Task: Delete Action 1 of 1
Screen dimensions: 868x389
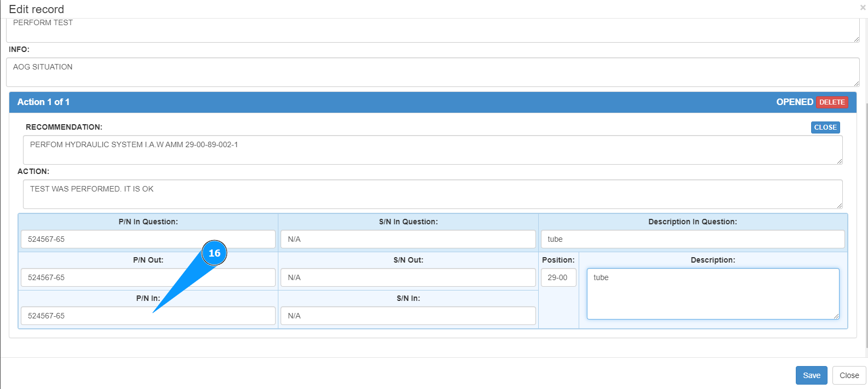Action: [x=832, y=102]
